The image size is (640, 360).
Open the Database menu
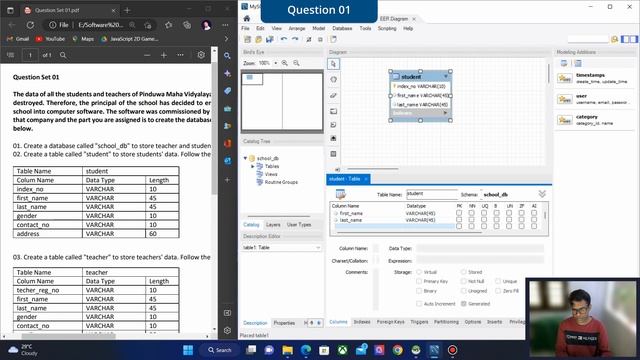[342, 29]
